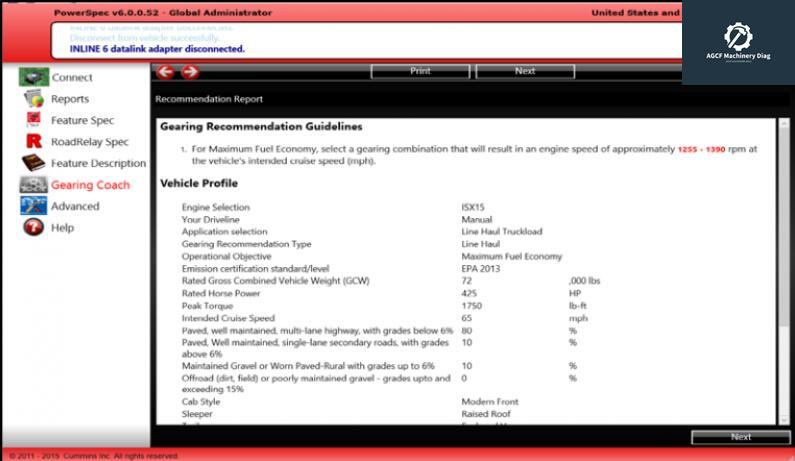Click the '80' multi-lane highway percentage
The width and height of the screenshot is (795, 461).
click(466, 331)
